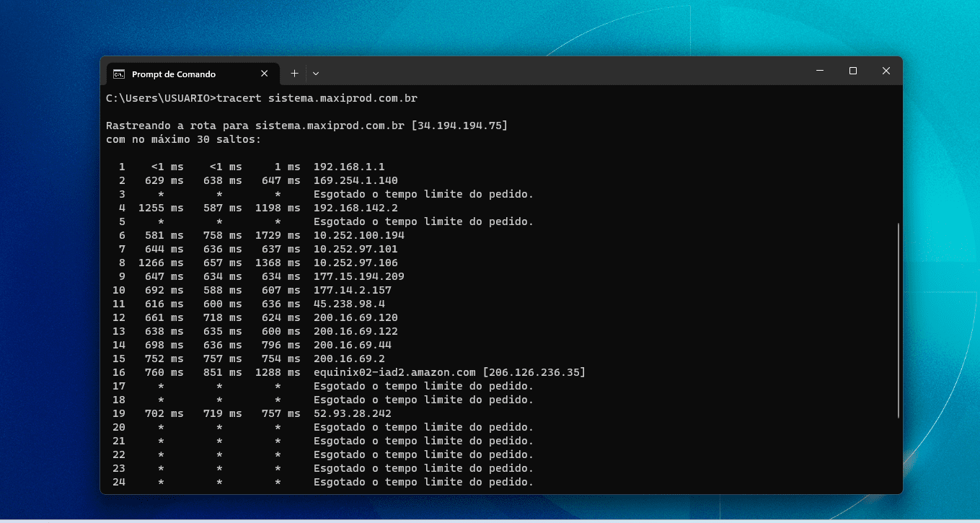Select hop 2 address 169.254.1.140

356,180
